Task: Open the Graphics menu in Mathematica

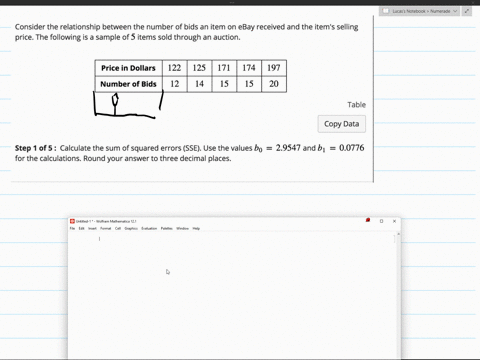Action: pos(131,228)
